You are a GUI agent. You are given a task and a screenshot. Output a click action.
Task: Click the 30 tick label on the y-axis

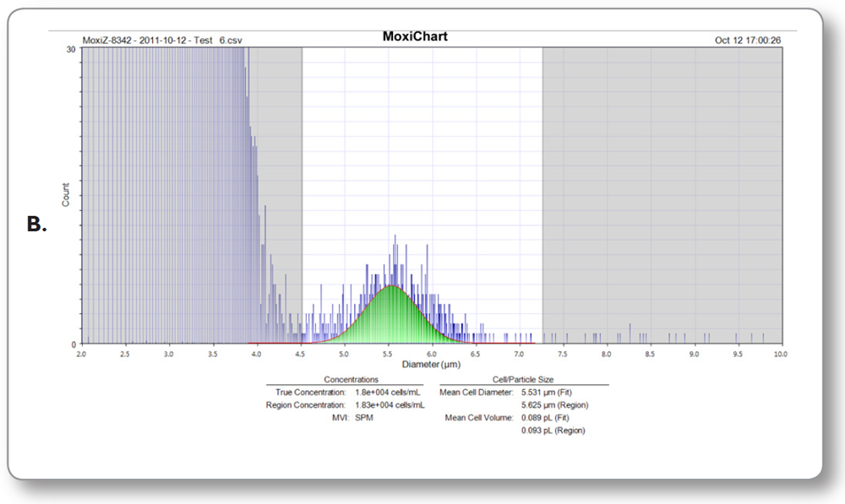[71, 49]
